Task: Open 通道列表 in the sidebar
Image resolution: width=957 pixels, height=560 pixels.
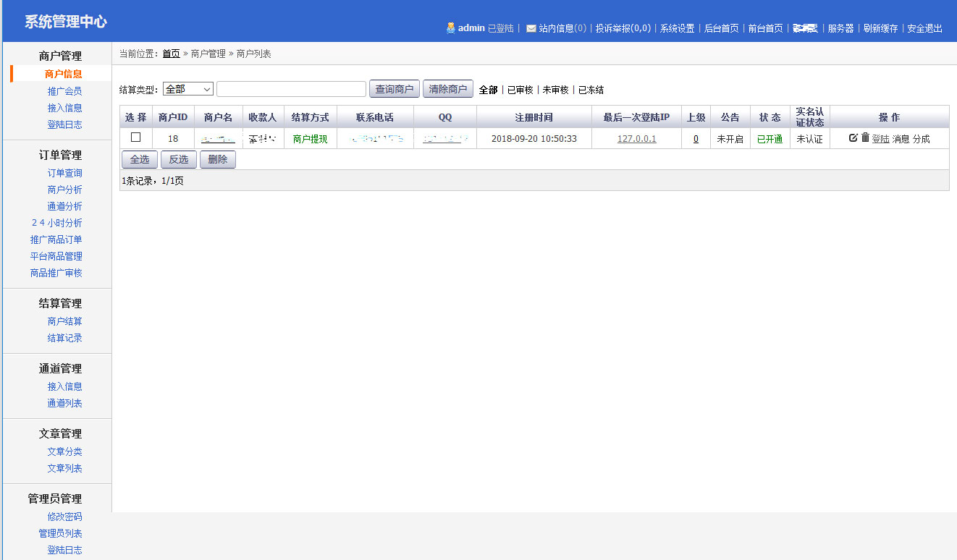Action: pos(64,403)
